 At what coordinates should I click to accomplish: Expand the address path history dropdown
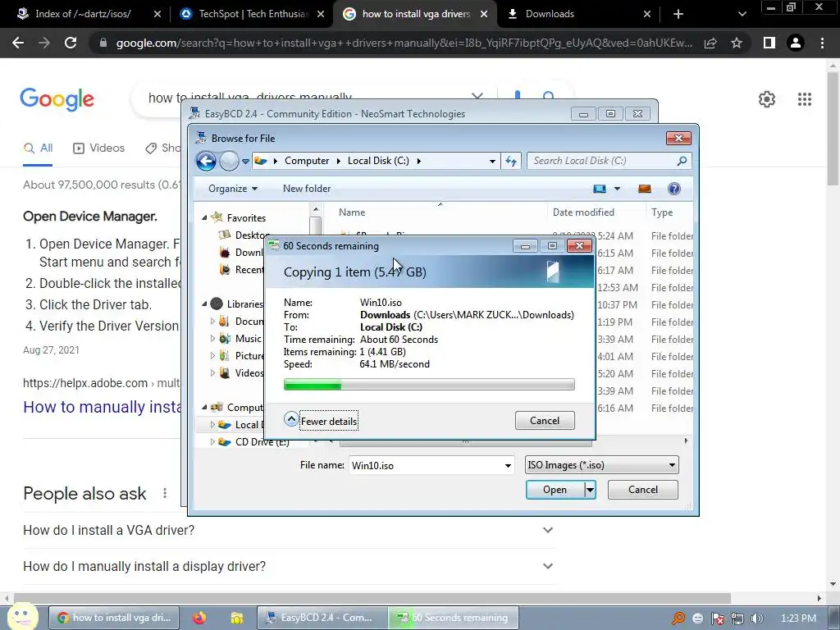(x=492, y=162)
